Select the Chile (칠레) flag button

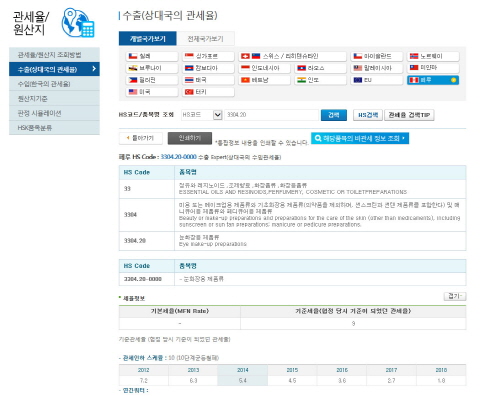(x=152, y=56)
